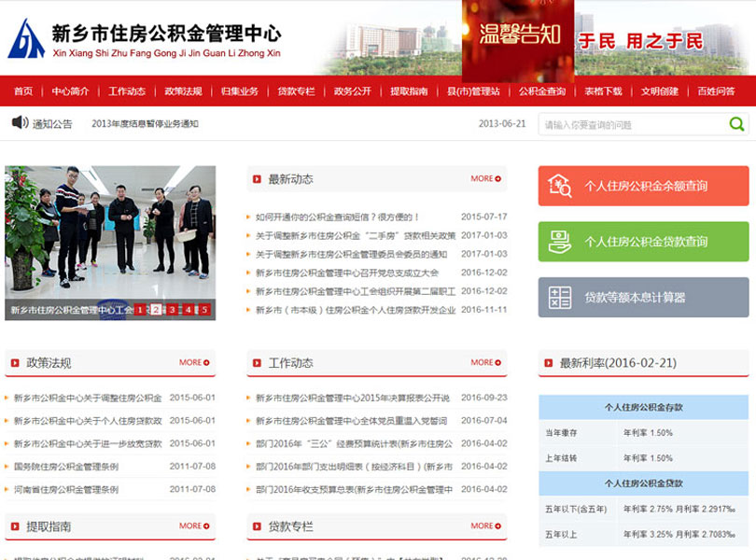Click MORE in 最新动态 section
Image resolution: width=756 pixels, height=560 pixels.
(x=485, y=178)
